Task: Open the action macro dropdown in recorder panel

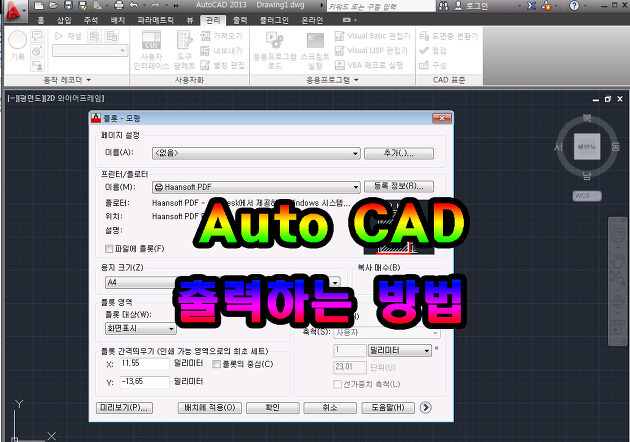Action: coord(90,51)
